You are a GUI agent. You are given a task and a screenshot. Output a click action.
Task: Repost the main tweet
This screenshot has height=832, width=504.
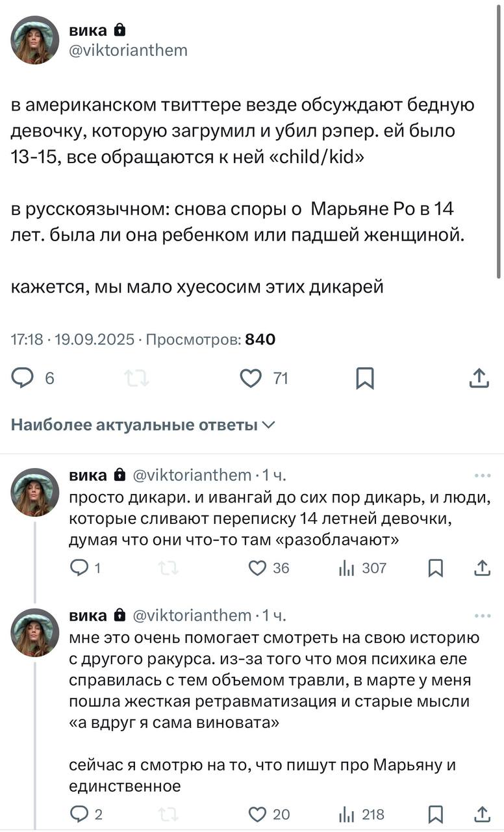tap(137, 378)
